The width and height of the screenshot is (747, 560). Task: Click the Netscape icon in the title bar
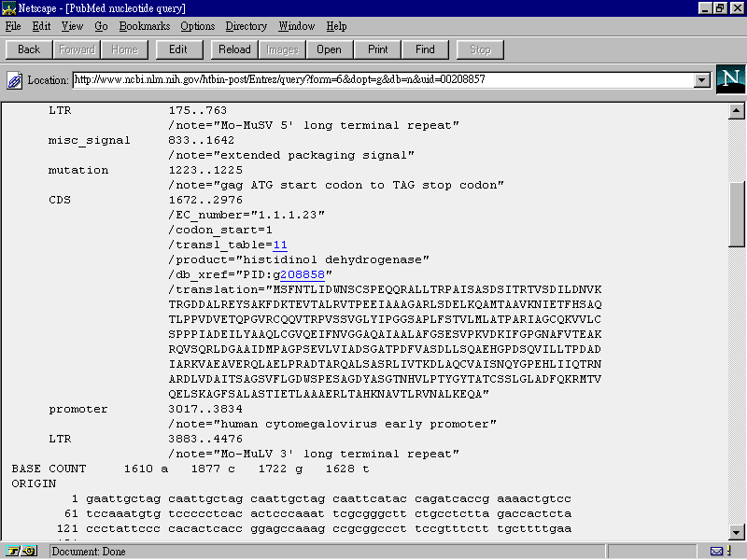9,7
